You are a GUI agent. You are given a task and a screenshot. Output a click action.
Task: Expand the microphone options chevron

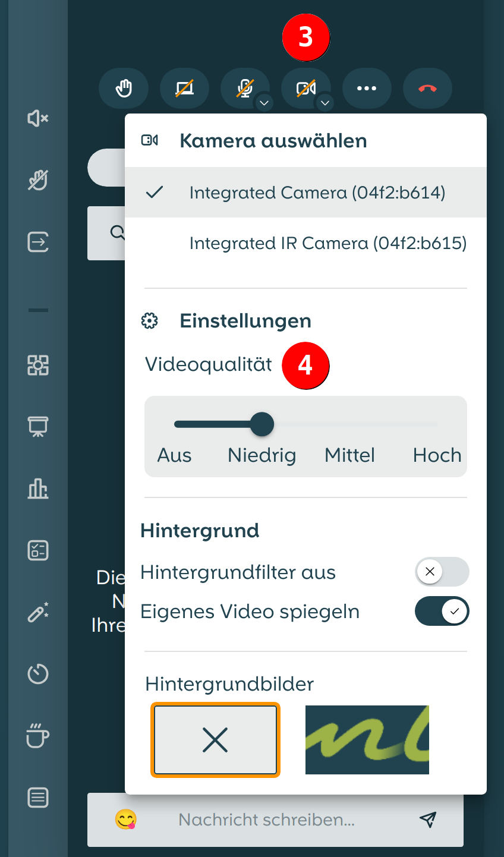[264, 103]
